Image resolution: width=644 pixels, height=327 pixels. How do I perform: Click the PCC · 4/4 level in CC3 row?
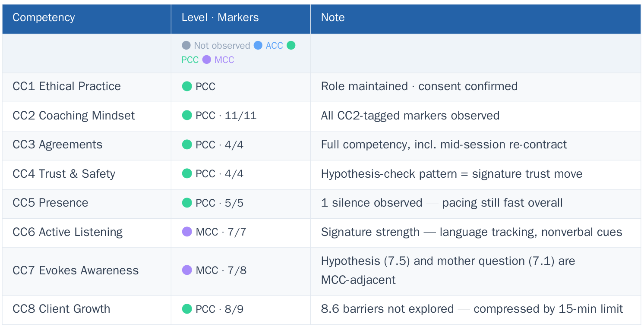(x=219, y=145)
